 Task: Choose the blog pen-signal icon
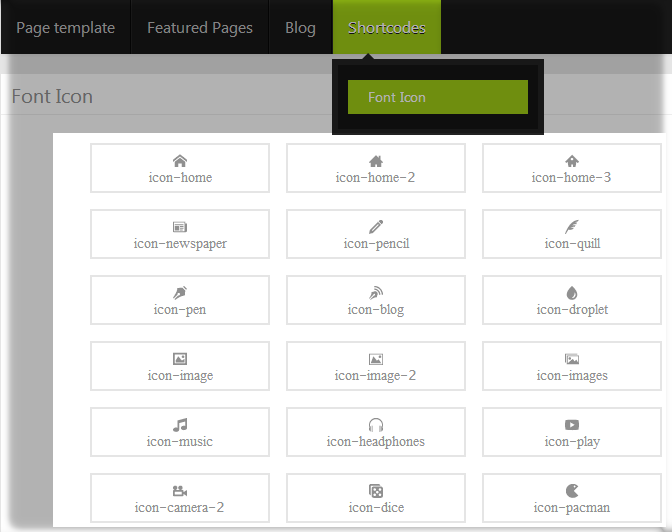point(376,293)
